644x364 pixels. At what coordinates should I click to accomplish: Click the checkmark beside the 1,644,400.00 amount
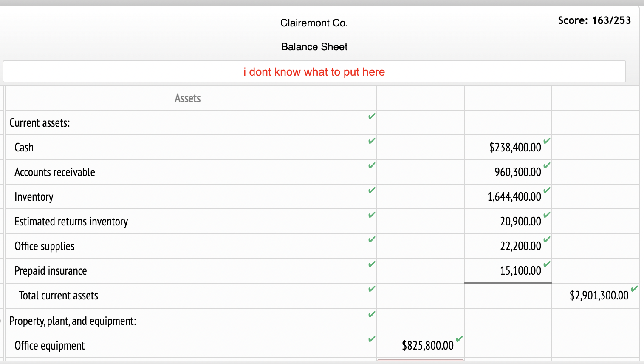point(547,190)
